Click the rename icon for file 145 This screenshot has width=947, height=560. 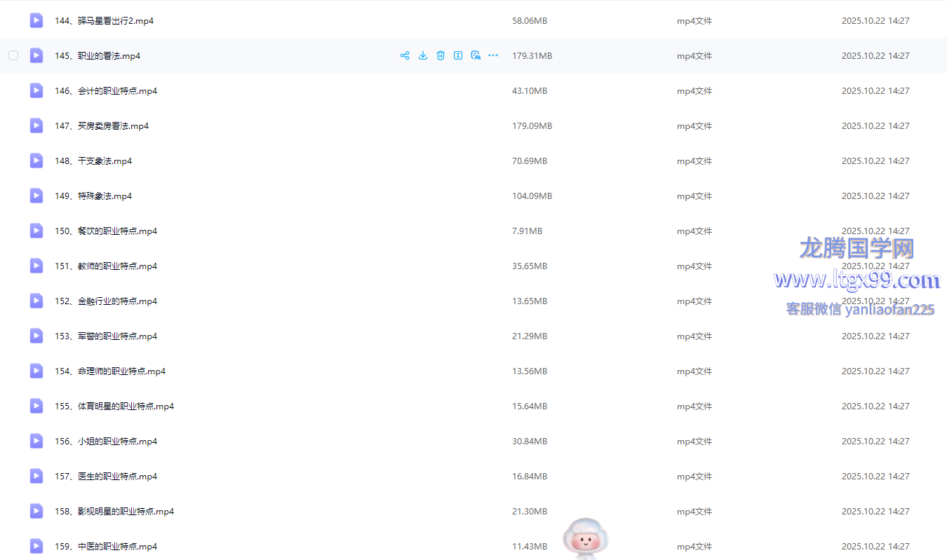(458, 55)
